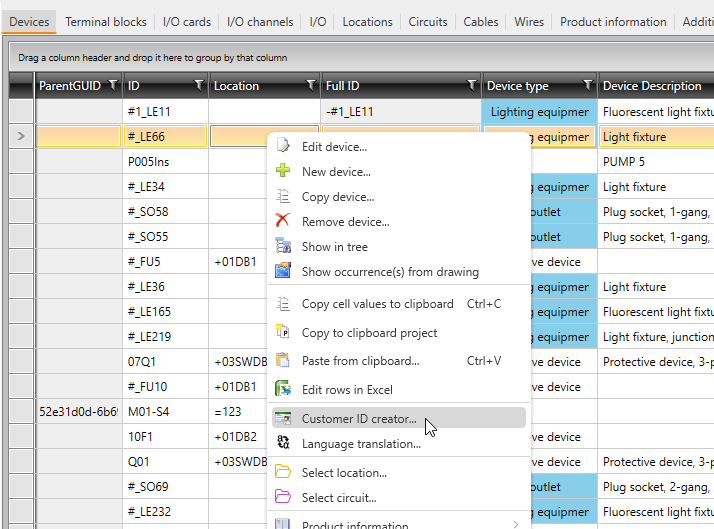The width and height of the screenshot is (714, 529).
Task: Sort by the Device Description column header
Action: coord(652,86)
